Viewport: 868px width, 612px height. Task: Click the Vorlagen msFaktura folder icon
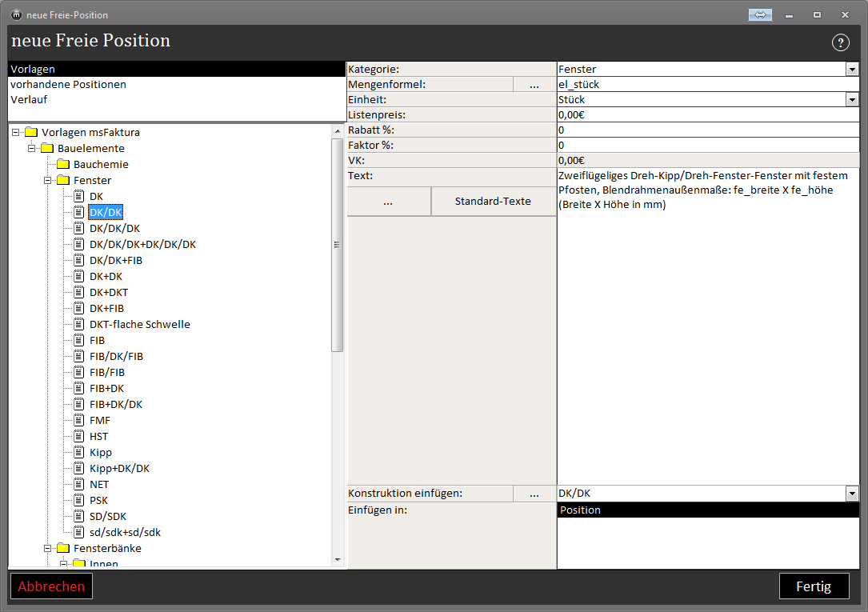[31, 132]
